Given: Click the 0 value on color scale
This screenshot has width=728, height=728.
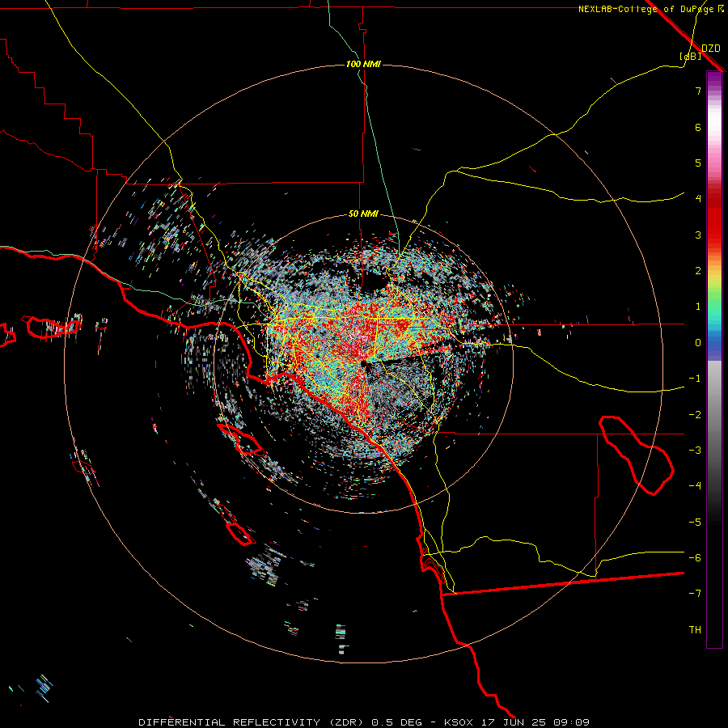Looking at the screenshot, I should 698,343.
